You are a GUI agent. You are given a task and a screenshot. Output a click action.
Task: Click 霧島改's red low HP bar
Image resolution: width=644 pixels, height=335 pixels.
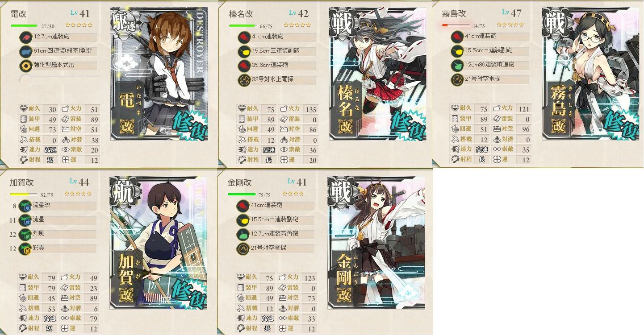tap(456, 25)
